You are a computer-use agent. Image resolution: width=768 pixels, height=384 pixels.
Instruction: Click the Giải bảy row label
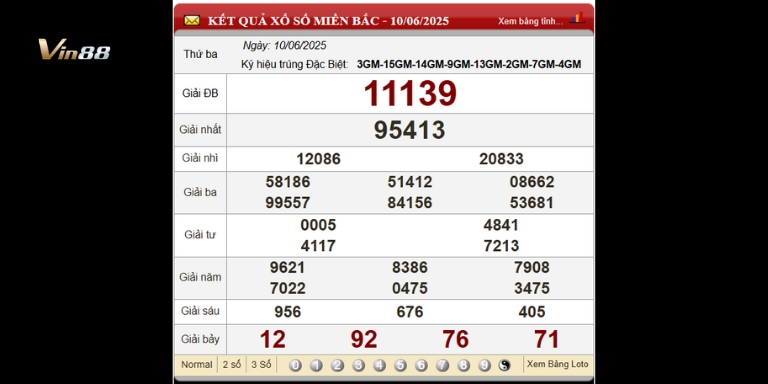(x=200, y=339)
